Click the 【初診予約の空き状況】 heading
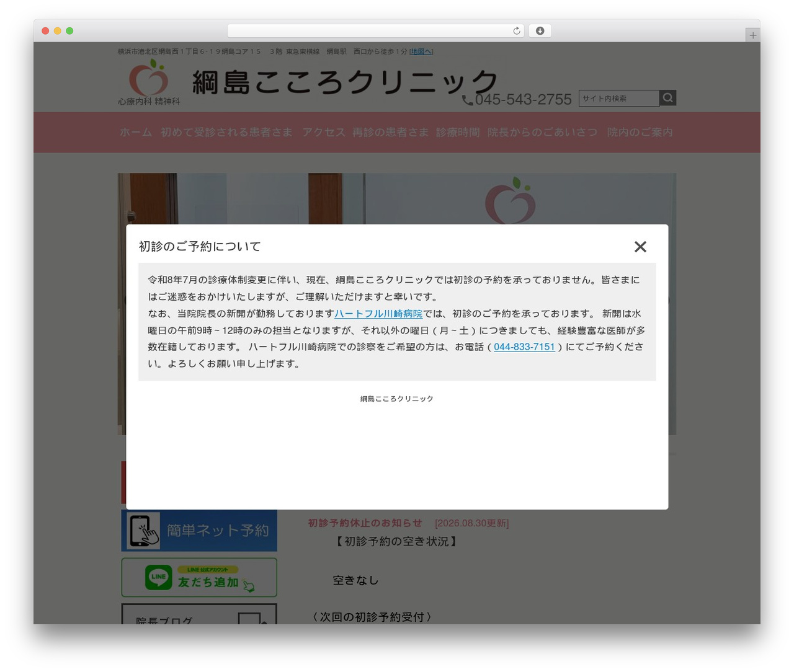The image size is (794, 672). point(397,541)
